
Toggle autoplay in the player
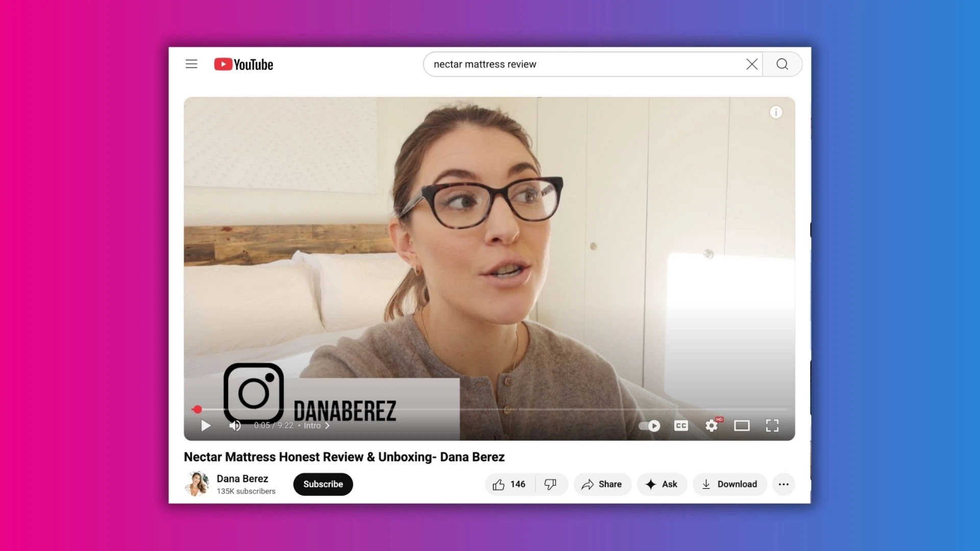649,425
